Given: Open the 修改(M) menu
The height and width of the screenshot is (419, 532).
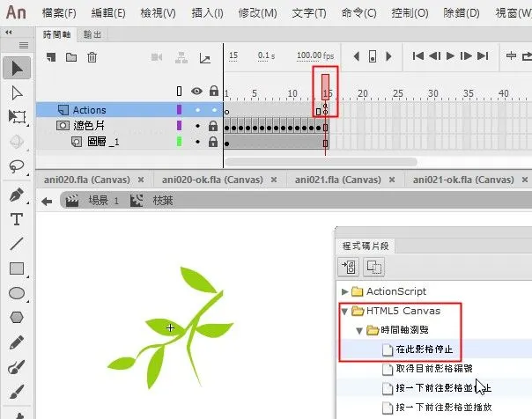Looking at the screenshot, I should tap(257, 13).
